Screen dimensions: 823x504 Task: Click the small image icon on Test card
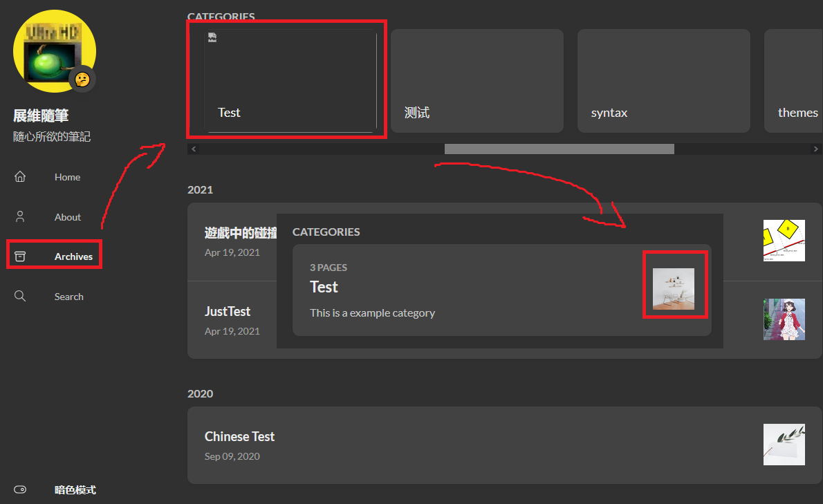(211, 37)
